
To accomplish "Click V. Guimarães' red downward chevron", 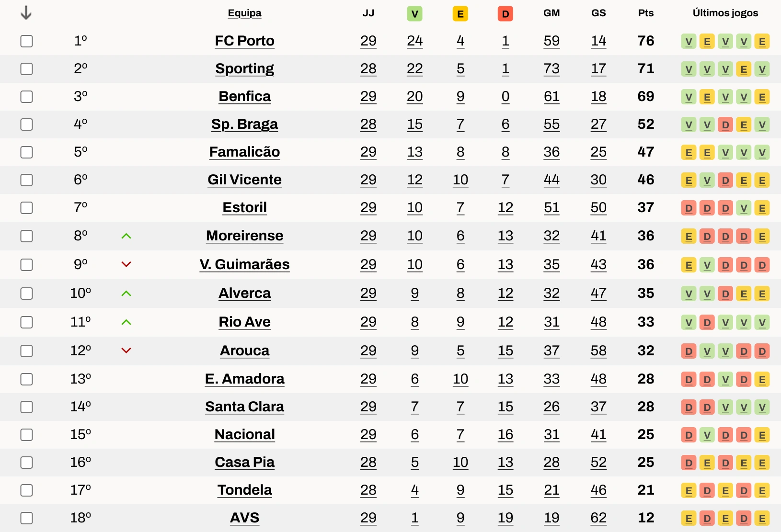I will pos(126,264).
